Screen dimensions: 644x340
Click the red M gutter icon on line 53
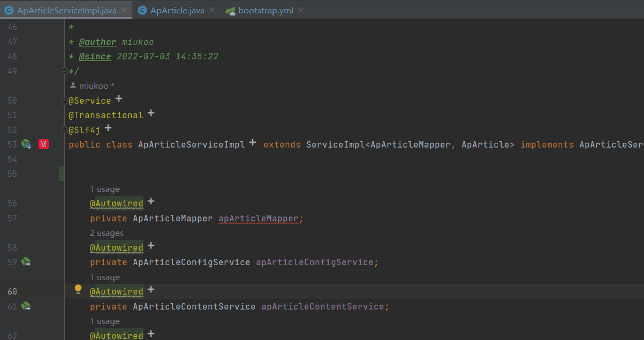(44, 144)
